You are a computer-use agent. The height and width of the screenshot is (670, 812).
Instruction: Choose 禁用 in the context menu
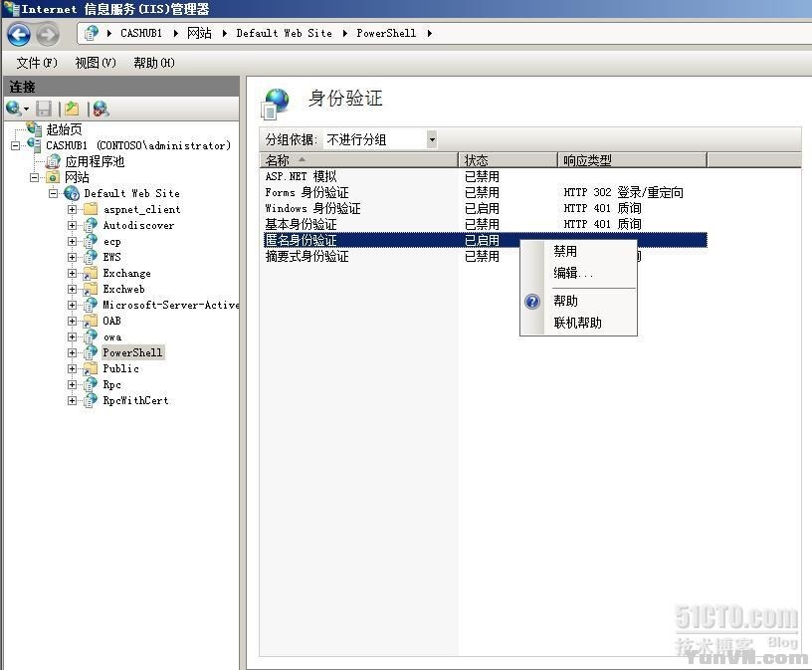pyautogui.click(x=578, y=251)
